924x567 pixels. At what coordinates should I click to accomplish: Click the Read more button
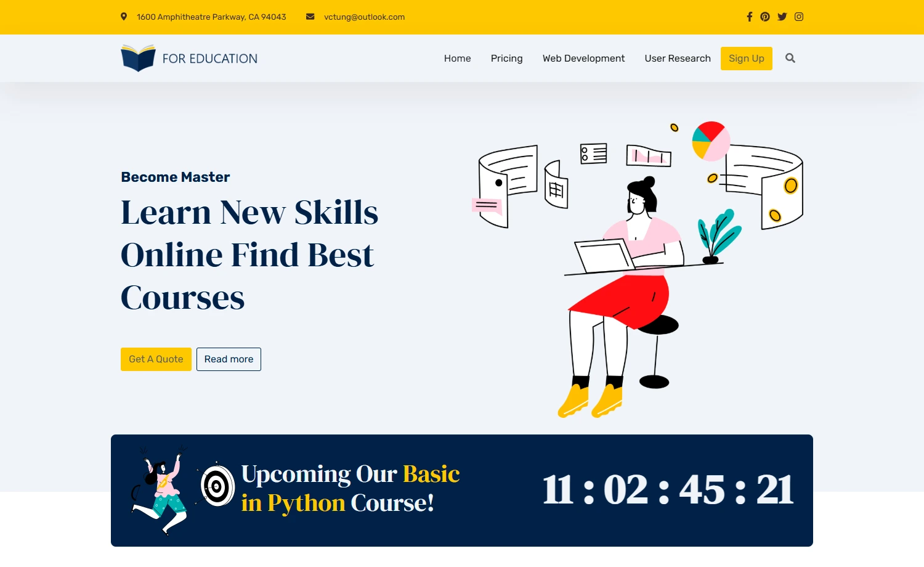pyautogui.click(x=229, y=359)
